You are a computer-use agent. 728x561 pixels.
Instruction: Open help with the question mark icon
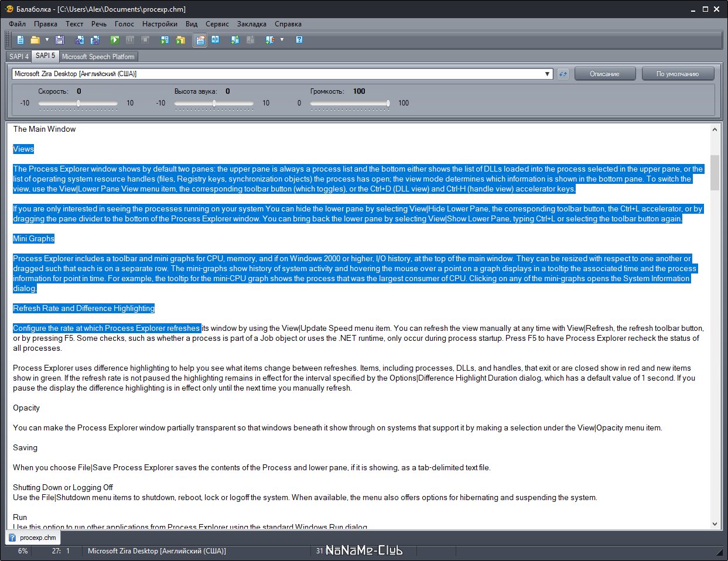point(299,40)
